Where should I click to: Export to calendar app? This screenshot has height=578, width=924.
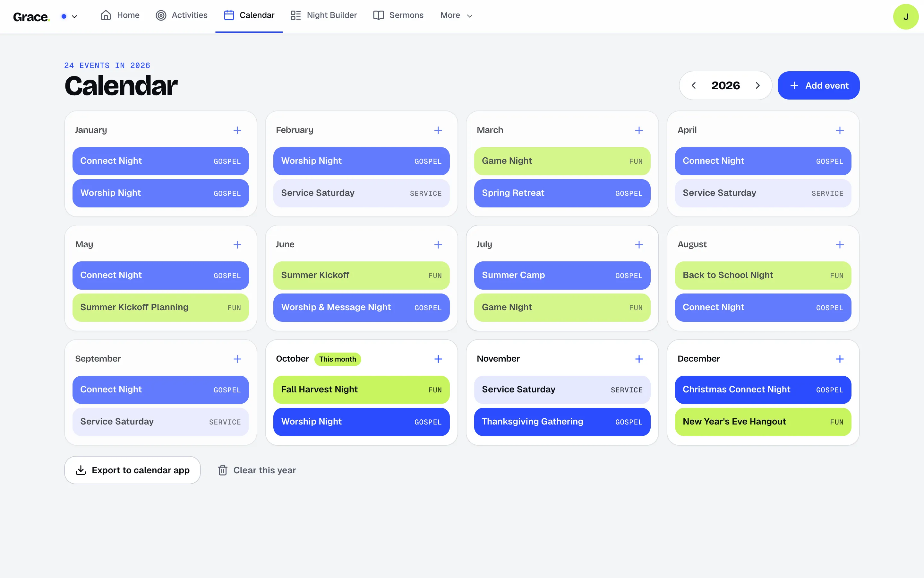(x=133, y=470)
